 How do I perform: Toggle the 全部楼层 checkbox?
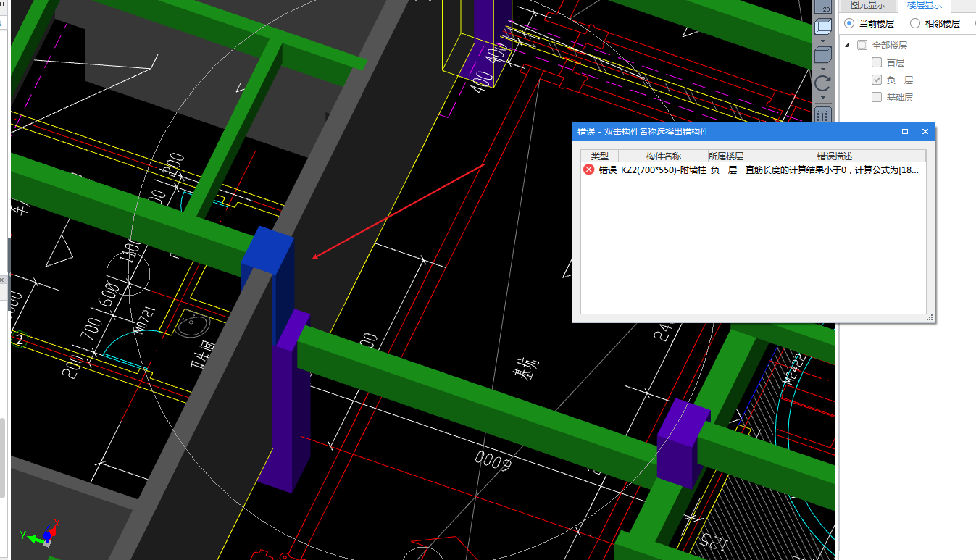[x=862, y=45]
